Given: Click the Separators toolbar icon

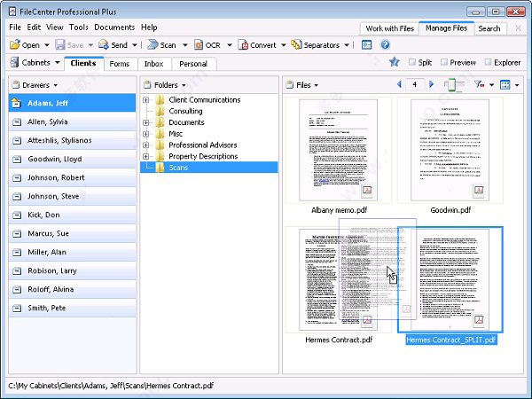Looking at the screenshot, I should [x=295, y=45].
